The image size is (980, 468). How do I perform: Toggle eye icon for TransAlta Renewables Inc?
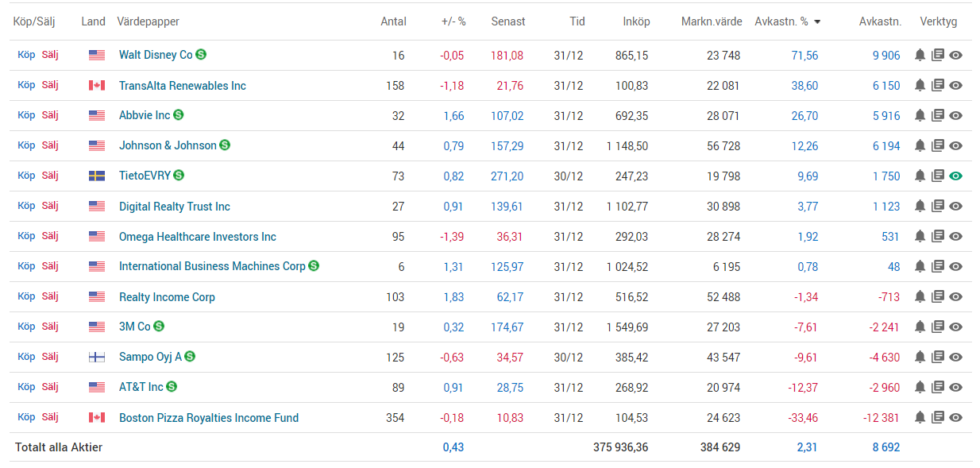(956, 85)
